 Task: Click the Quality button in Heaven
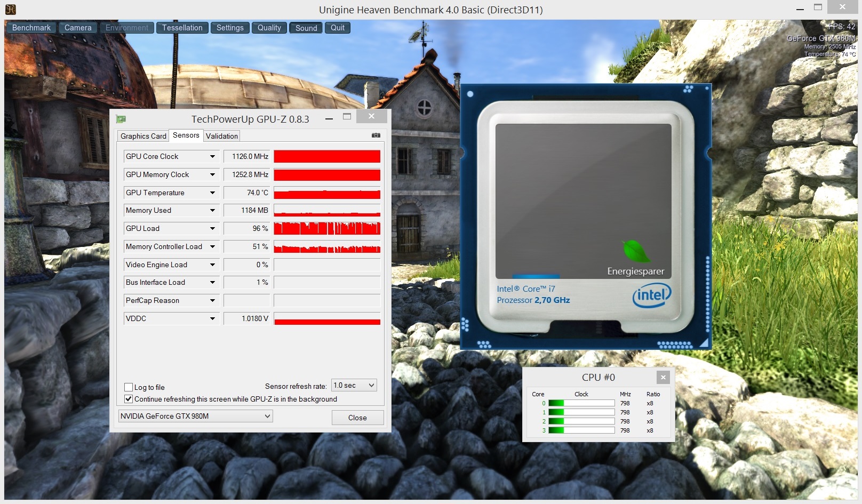point(269,28)
